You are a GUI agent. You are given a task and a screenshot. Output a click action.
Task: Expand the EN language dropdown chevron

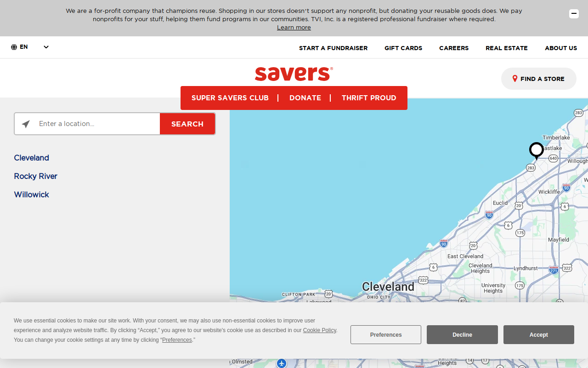point(46,47)
